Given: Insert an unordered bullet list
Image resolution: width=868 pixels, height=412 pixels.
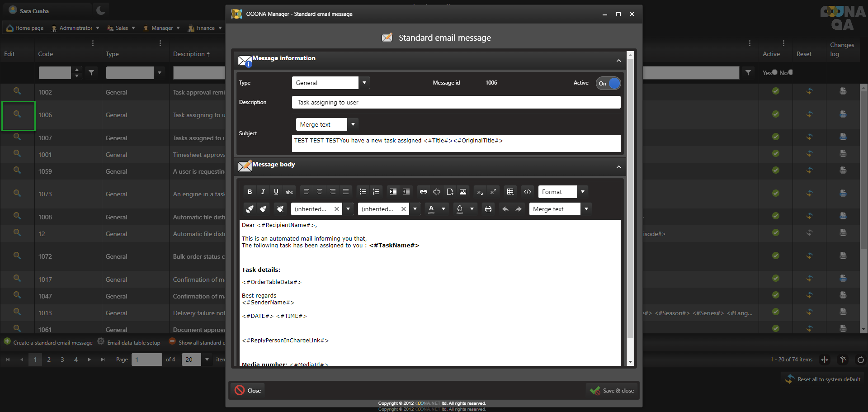Looking at the screenshot, I should coord(363,192).
